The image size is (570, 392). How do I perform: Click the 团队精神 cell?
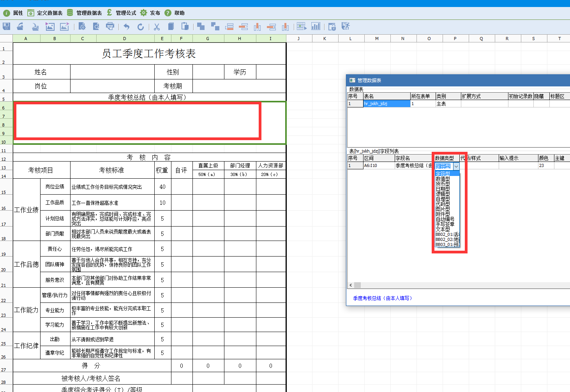[x=55, y=264]
